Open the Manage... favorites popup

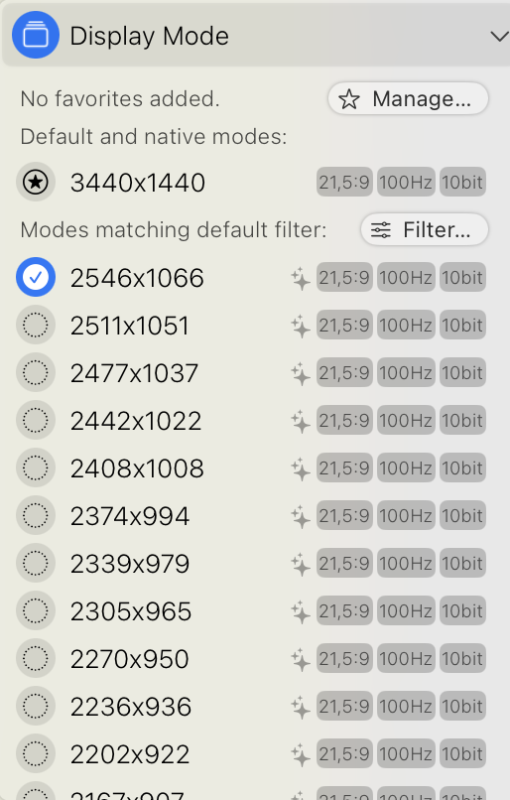[408, 98]
